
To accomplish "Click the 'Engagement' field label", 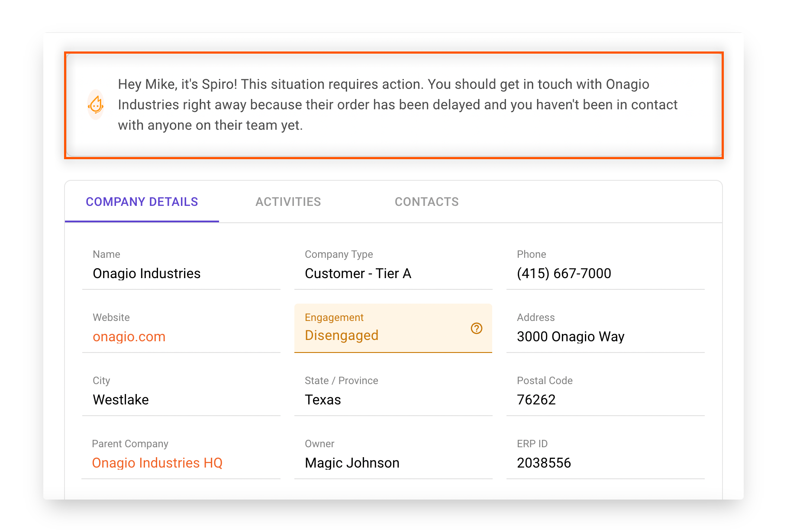I will coord(334,317).
